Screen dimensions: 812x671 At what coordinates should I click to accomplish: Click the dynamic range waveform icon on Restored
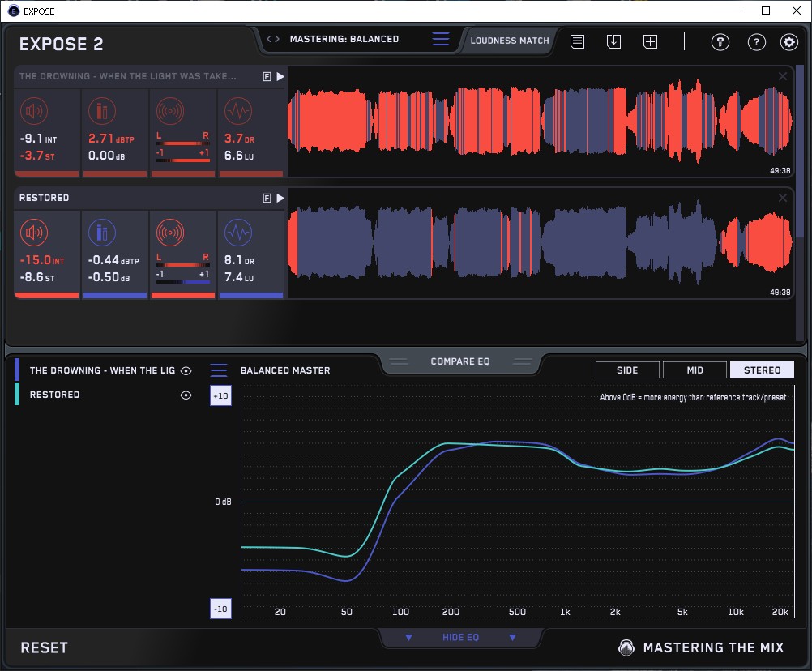(237, 233)
